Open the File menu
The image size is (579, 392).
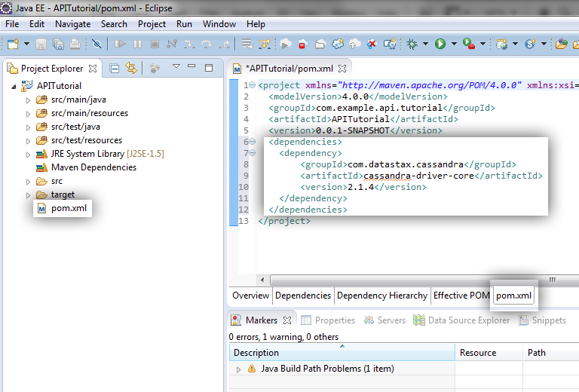12,24
